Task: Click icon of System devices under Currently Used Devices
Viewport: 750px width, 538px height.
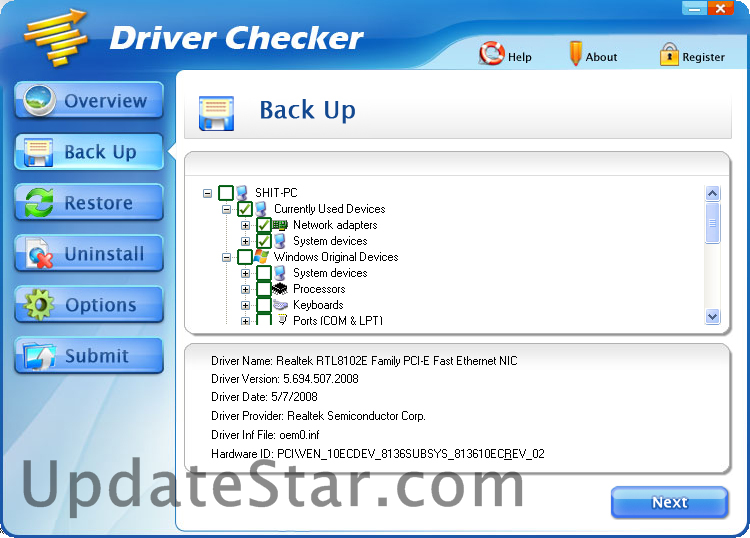Action: [280, 241]
